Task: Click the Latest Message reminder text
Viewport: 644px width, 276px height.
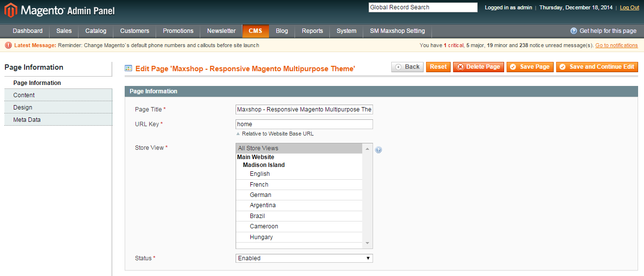Action: click(x=159, y=45)
